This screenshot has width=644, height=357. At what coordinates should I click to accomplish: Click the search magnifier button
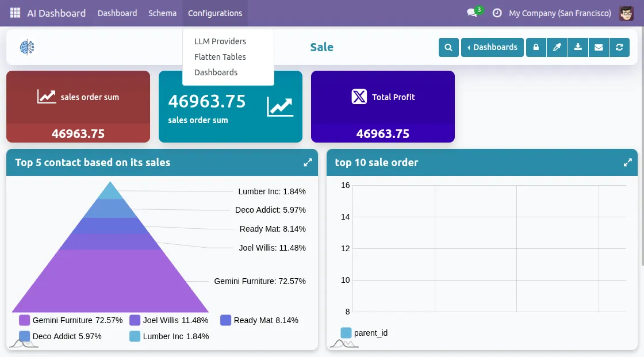(448, 47)
